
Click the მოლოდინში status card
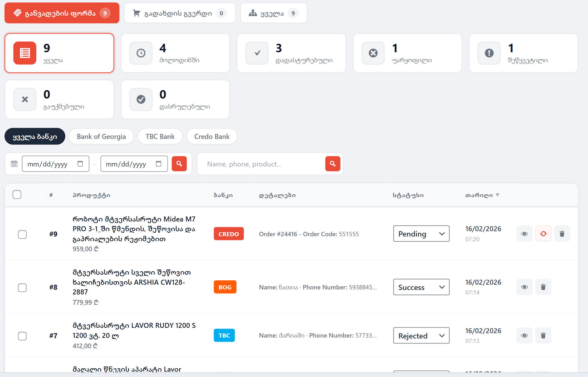point(175,53)
